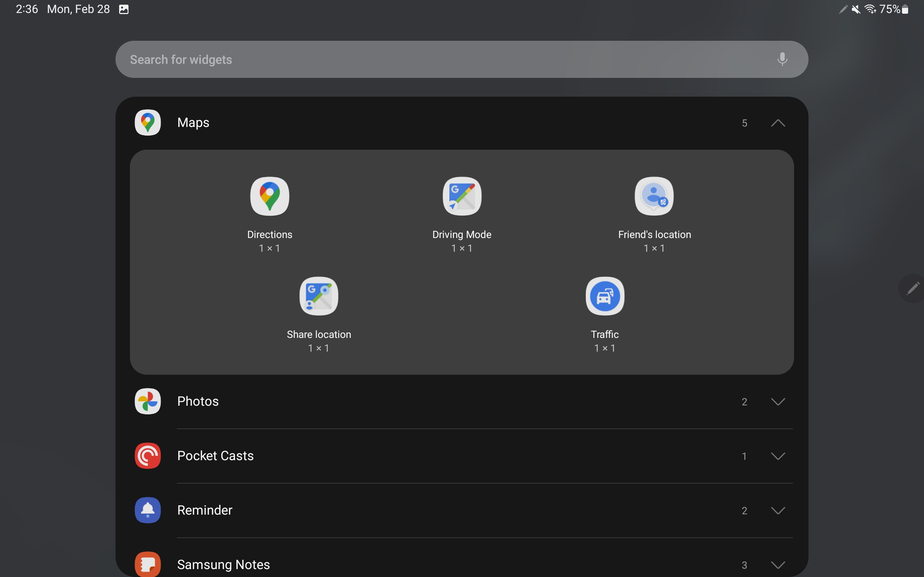The width and height of the screenshot is (924, 577).
Task: Pick the Share location widget icon
Action: coord(319,296)
